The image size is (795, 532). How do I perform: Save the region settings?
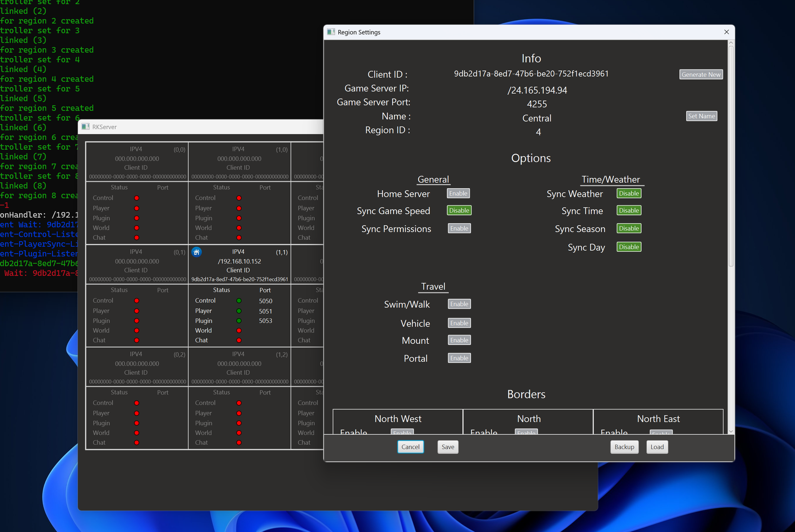click(x=448, y=447)
